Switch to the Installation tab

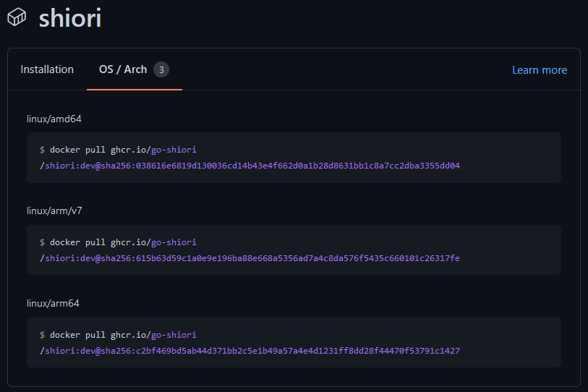[47, 69]
